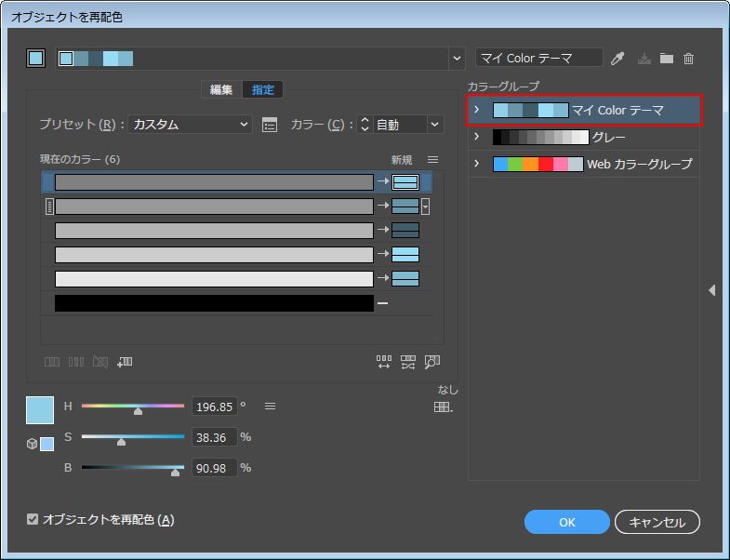Click the S value field 38.36
The width and height of the screenshot is (730, 560).
pos(215,437)
